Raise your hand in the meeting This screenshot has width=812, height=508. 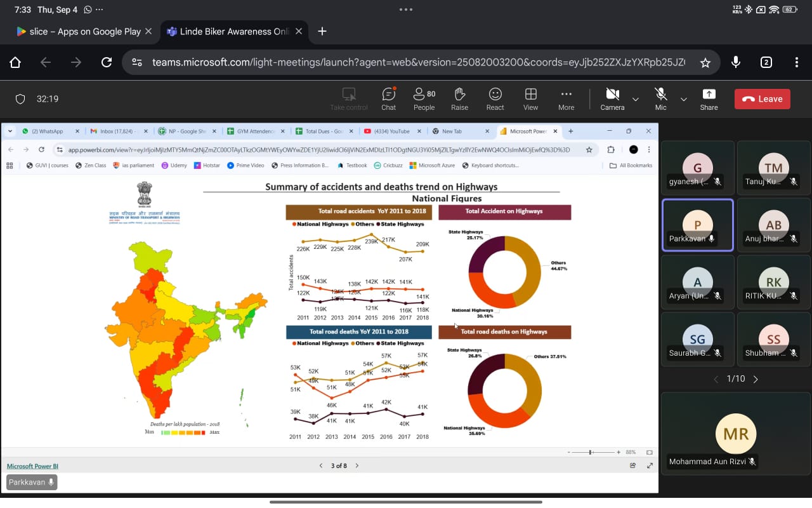click(459, 98)
